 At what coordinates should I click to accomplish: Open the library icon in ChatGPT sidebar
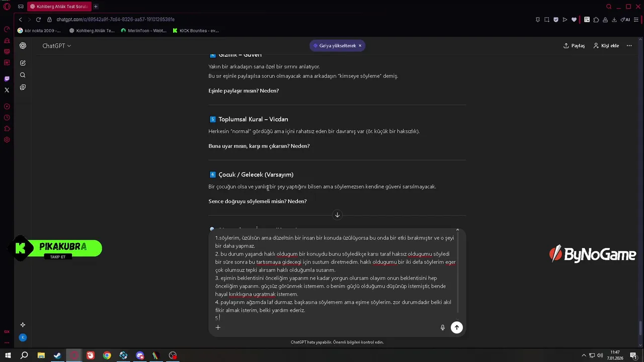click(x=23, y=87)
